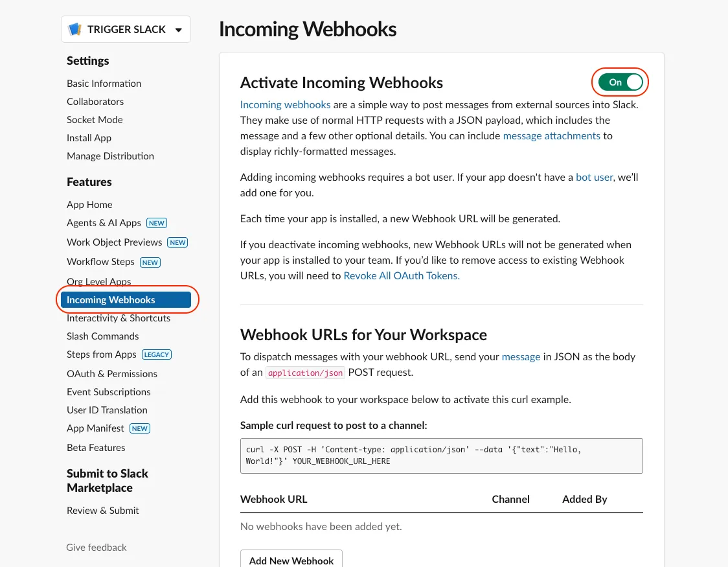This screenshot has height=567, width=728.
Task: Open the Event Subscriptions page
Action: click(x=109, y=392)
